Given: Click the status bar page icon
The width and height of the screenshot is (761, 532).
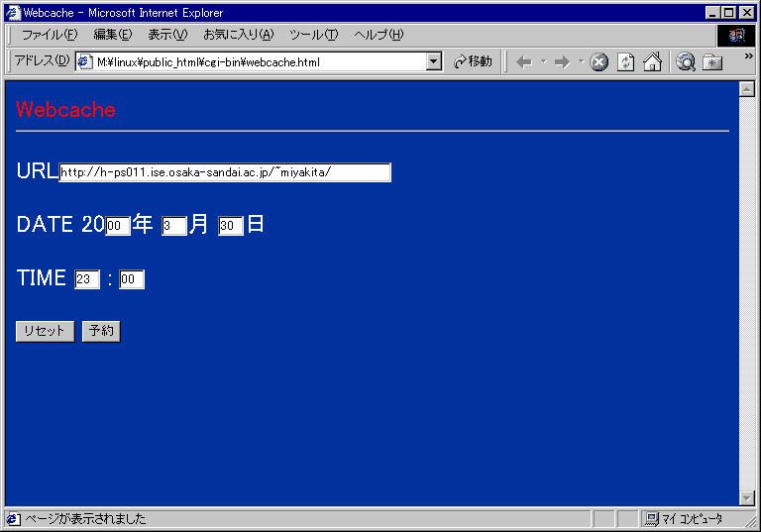Looking at the screenshot, I should (x=13, y=519).
